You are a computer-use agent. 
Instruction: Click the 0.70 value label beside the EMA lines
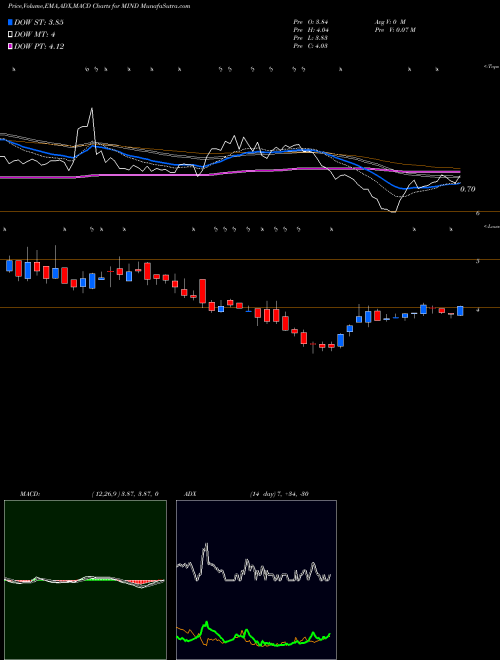[x=468, y=189]
